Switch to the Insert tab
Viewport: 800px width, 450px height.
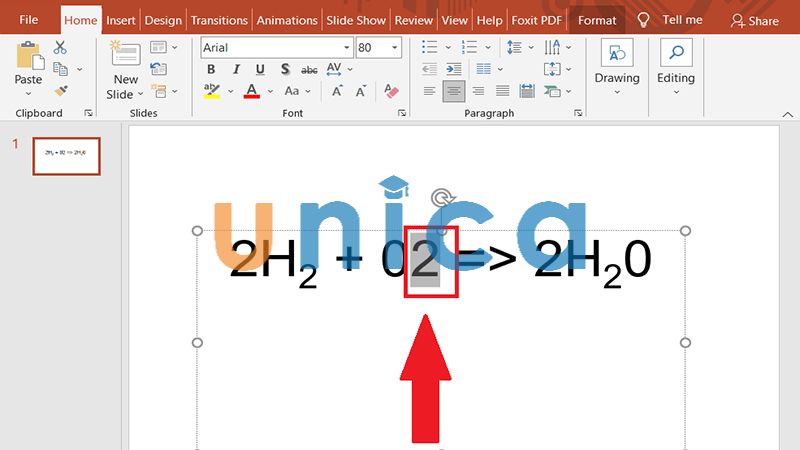120,20
